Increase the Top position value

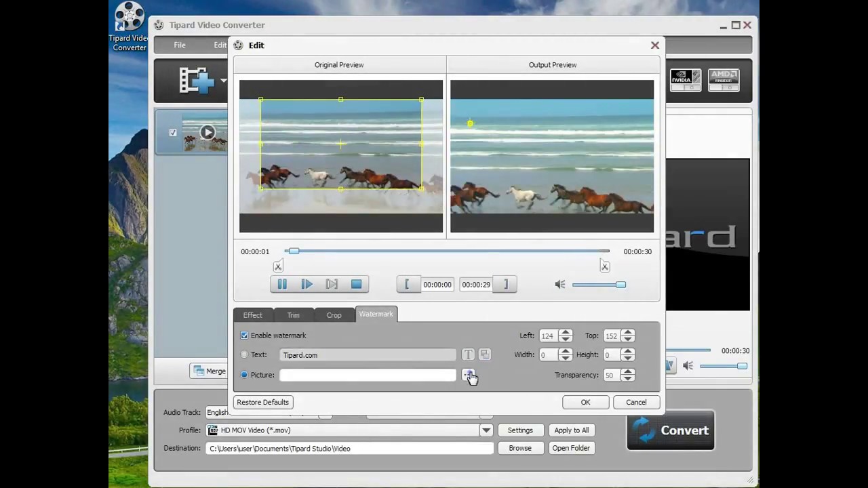click(x=628, y=333)
